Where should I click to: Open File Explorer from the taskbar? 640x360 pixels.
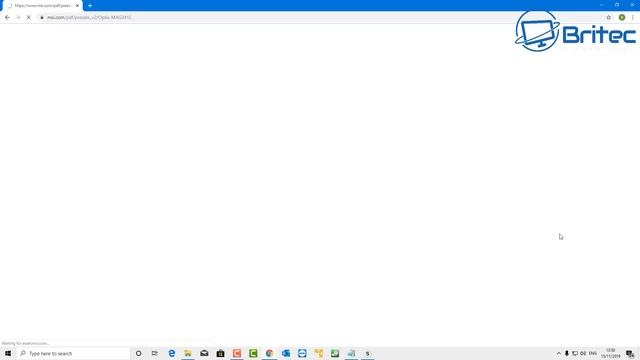pos(188,353)
